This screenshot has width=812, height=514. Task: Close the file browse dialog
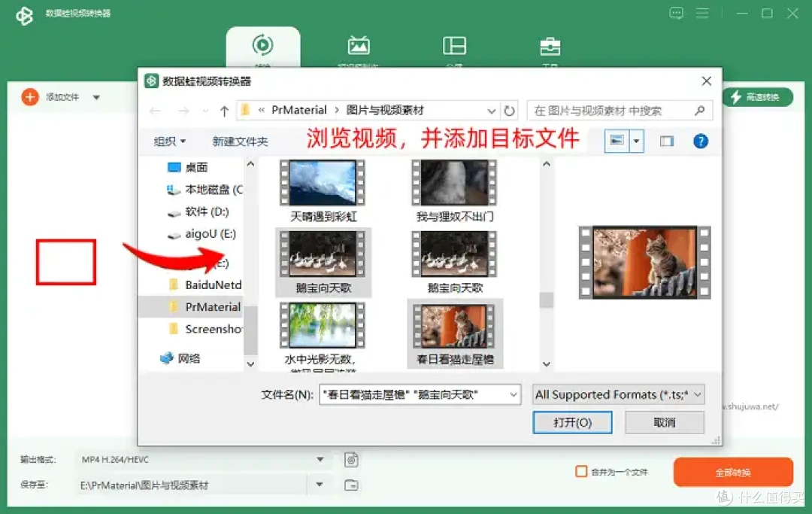(x=706, y=81)
